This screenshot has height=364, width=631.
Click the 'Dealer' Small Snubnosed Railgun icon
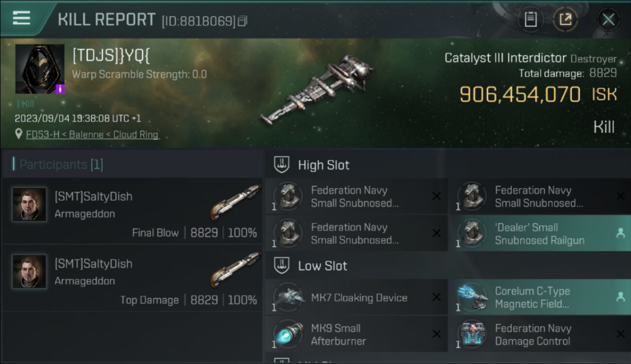[472, 233]
